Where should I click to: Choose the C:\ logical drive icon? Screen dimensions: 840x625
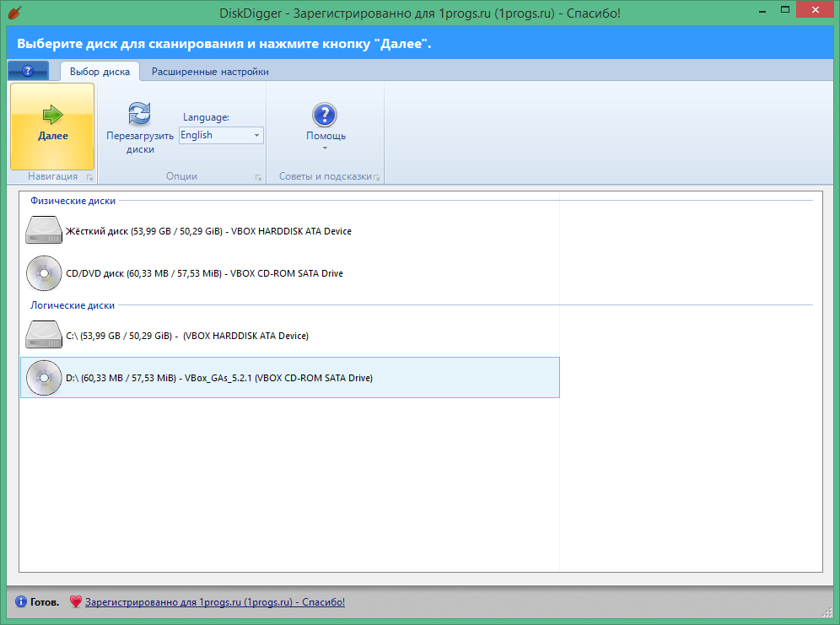(44, 336)
